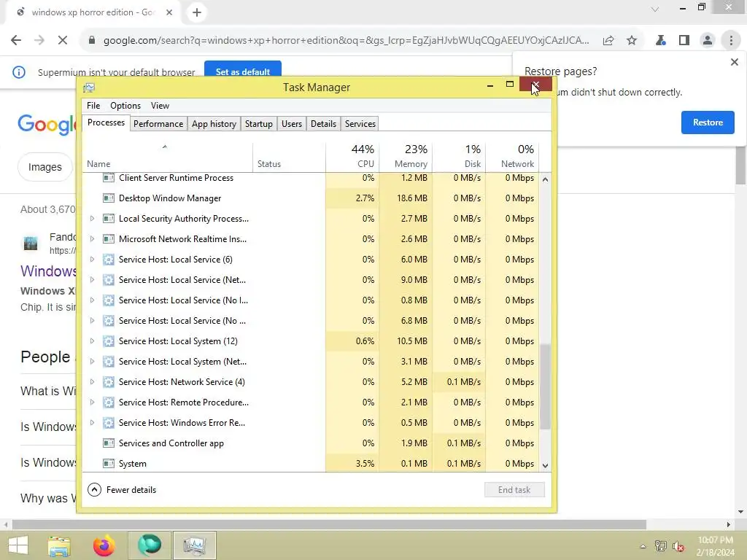Open Windows Start button
Viewport: 747px width, 560px height.
pyautogui.click(x=18, y=545)
